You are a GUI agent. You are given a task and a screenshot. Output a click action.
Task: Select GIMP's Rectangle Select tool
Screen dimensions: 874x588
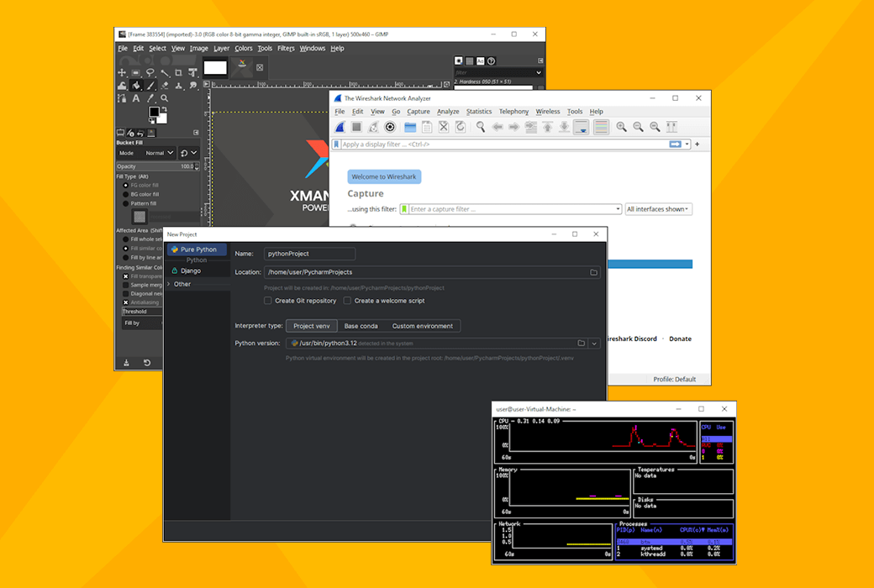tap(136, 73)
